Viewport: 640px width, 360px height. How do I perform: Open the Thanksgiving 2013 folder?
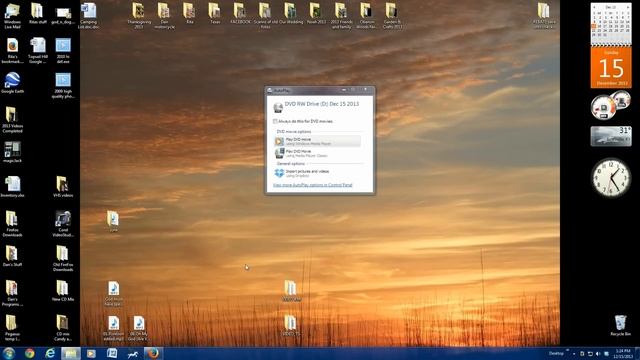[x=139, y=16]
